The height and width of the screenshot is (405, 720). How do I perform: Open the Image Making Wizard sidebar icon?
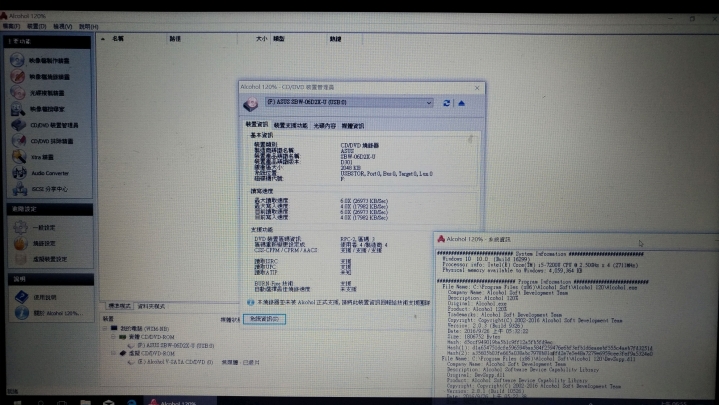point(17,60)
